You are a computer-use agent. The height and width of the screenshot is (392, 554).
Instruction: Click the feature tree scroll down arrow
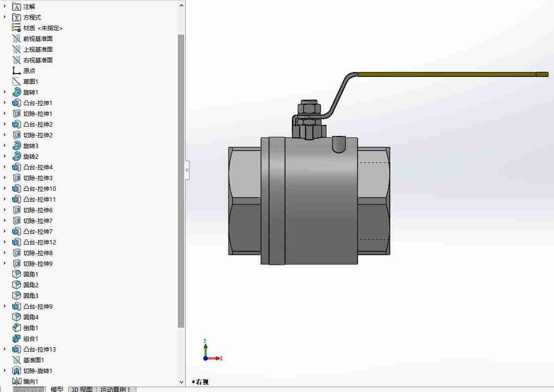tap(181, 382)
